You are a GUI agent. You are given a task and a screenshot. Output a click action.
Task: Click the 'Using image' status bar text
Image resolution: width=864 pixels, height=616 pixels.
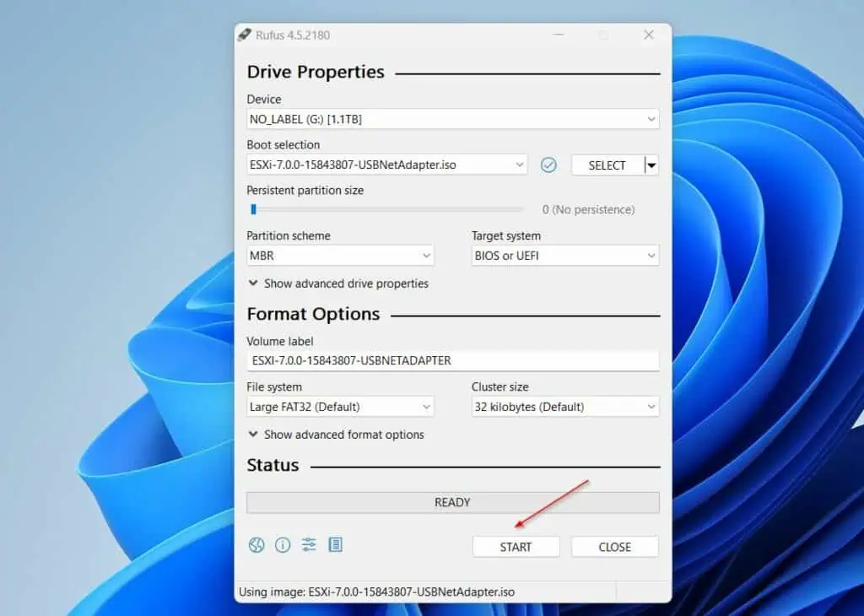click(x=377, y=592)
